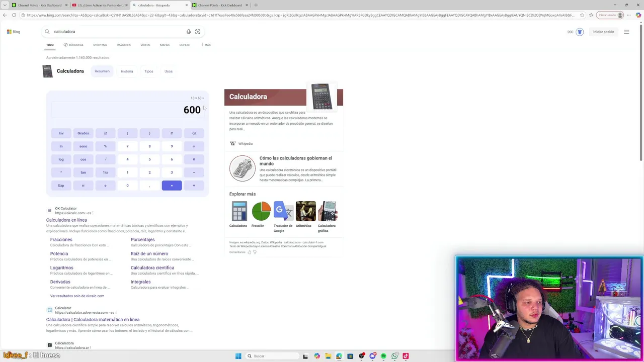
Task: Open Discord from taskbar
Action: [x=372, y=356]
